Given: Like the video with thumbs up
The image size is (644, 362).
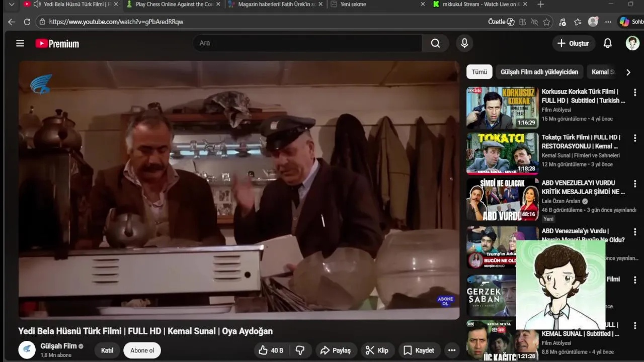Looking at the screenshot, I should click(271, 350).
